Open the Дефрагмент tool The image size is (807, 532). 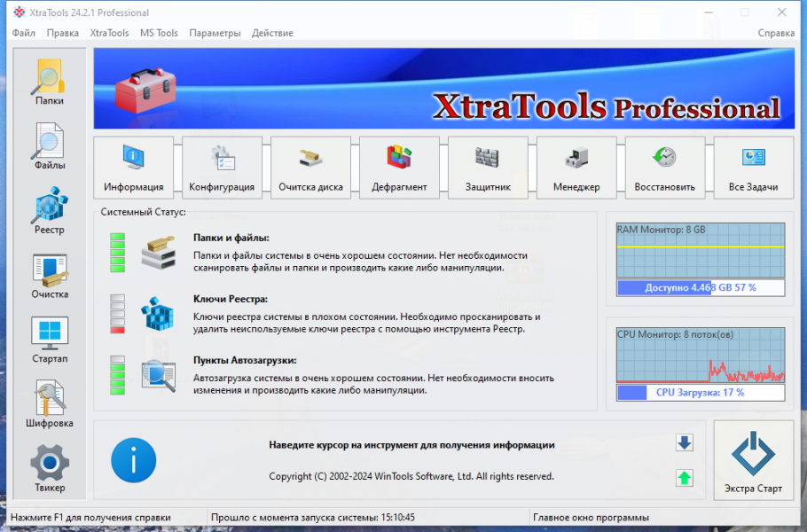click(x=399, y=168)
